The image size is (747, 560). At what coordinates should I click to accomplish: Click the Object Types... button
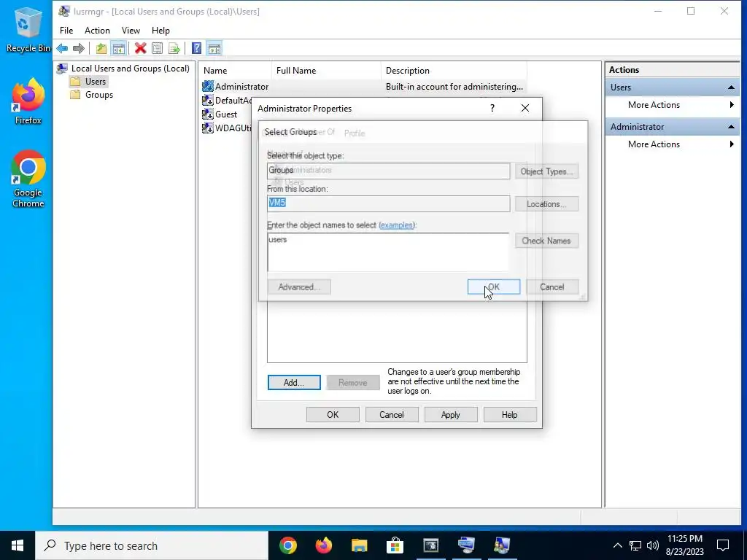546,171
